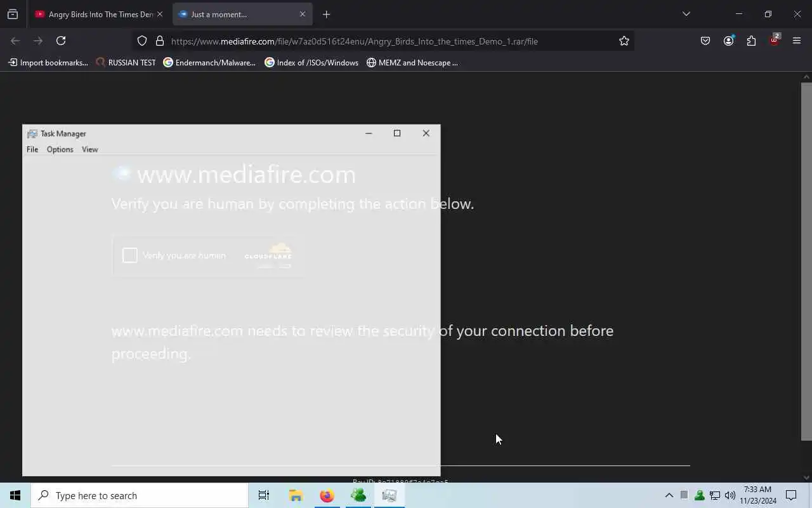
Task: Expand the list all tabs dropdown
Action: pos(686,14)
